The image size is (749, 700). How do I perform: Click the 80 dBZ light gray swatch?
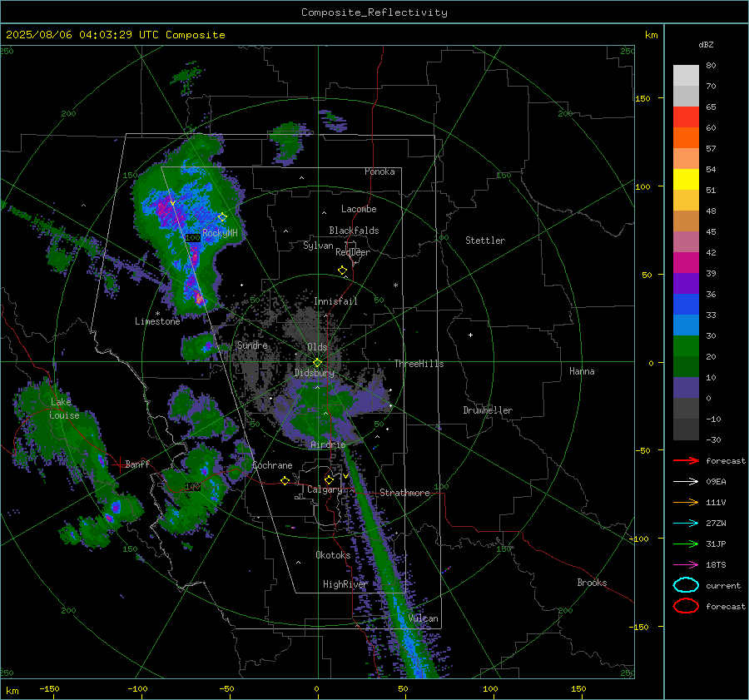click(x=686, y=76)
